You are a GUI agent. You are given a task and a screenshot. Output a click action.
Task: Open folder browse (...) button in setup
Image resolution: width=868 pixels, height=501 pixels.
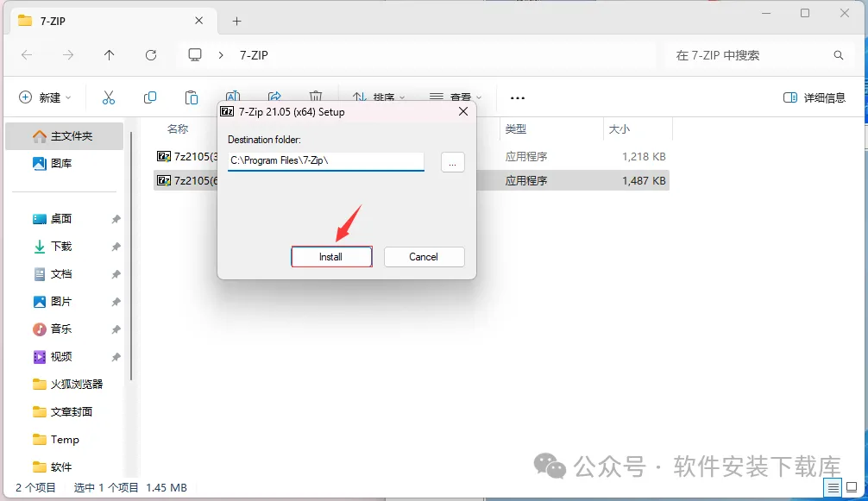452,163
